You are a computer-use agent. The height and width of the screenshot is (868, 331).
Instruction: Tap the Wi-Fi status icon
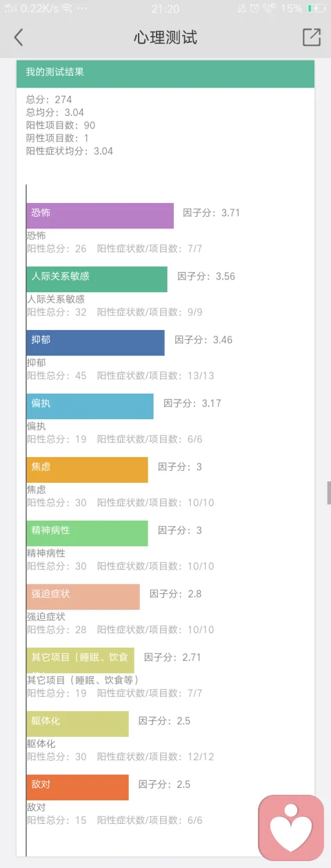click(x=67, y=9)
